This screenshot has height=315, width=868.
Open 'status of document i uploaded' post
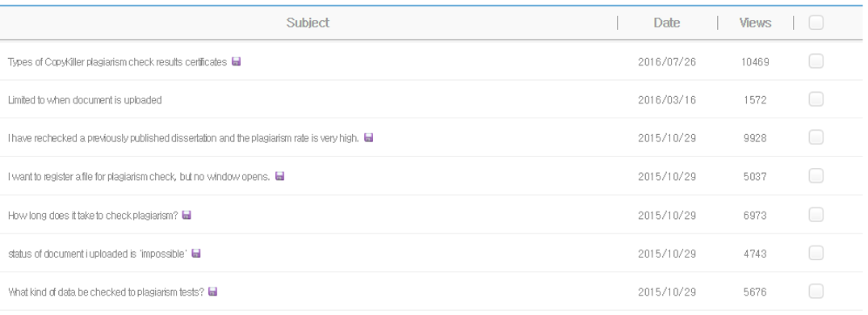click(98, 254)
